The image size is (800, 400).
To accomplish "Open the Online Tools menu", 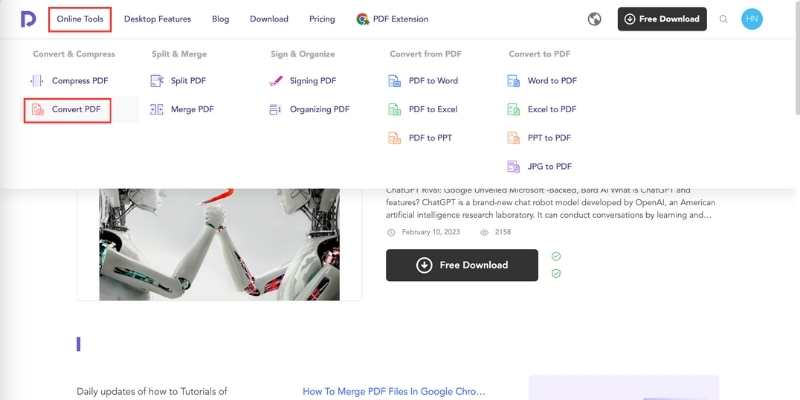I will click(x=80, y=19).
